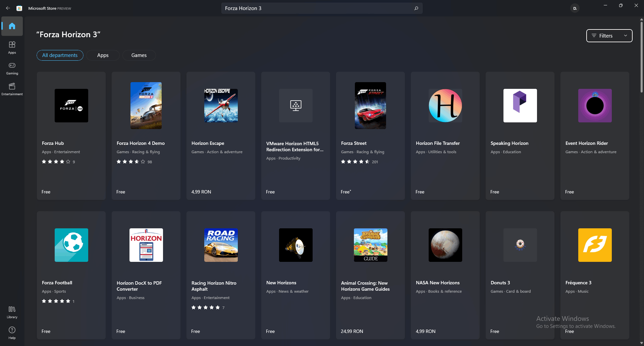Switch to the Apps filter tab

click(103, 55)
